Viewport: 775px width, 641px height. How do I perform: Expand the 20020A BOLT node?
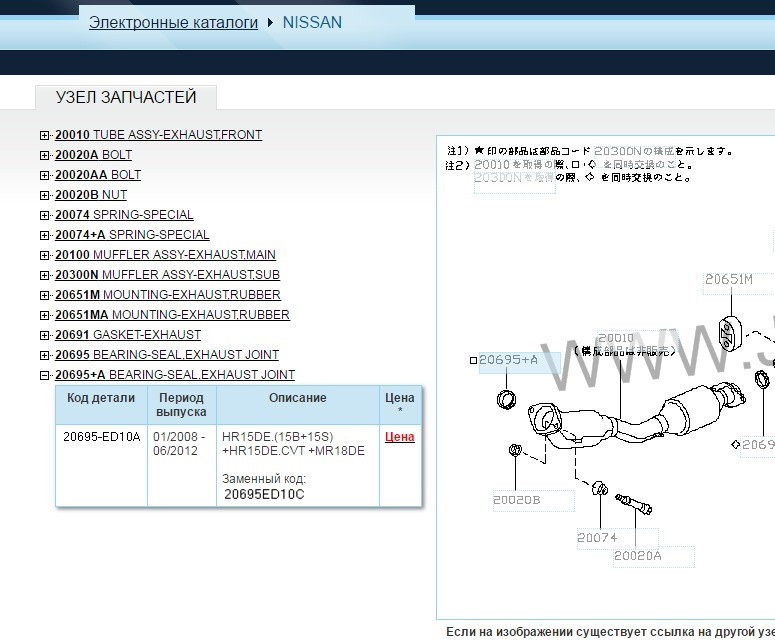(x=44, y=155)
